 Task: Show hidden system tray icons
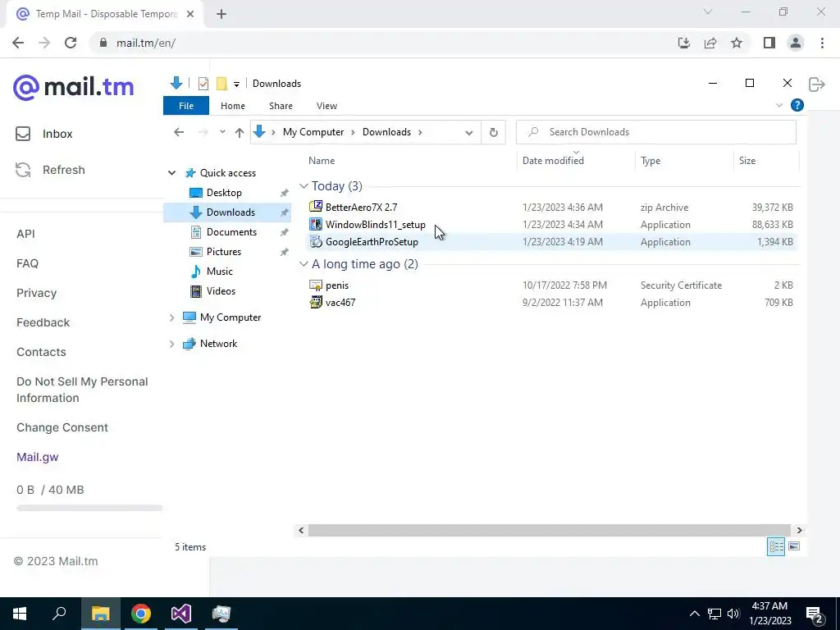coord(694,614)
